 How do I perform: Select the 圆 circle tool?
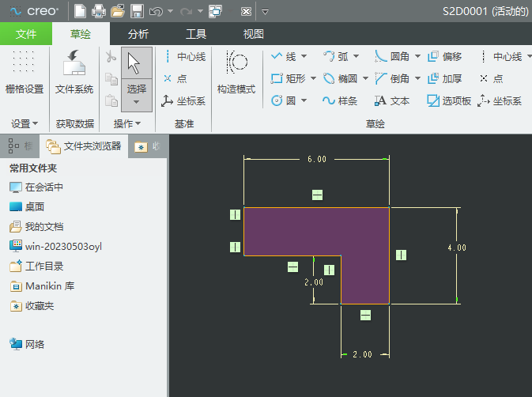283,100
